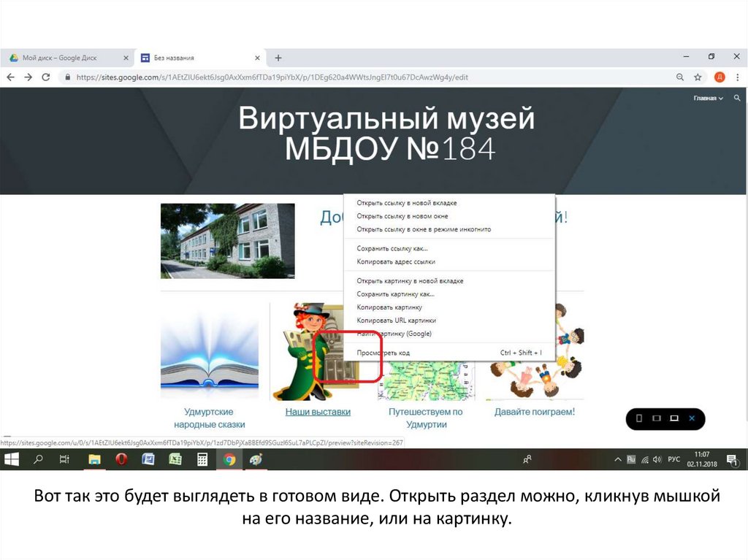Open Excel from taskbar
The height and width of the screenshot is (560, 748).
[x=175, y=459]
